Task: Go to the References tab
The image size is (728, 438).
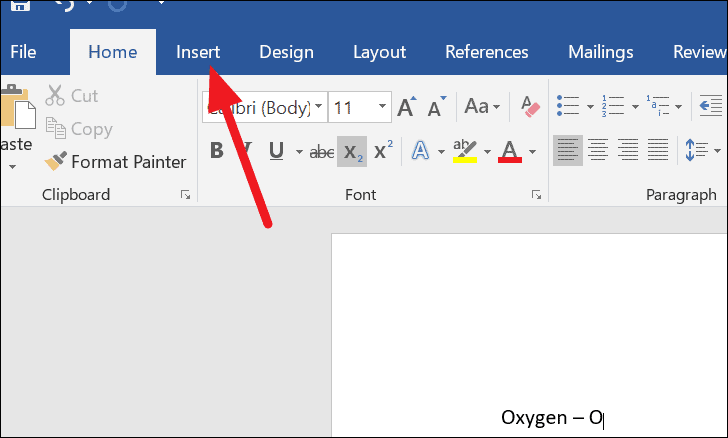Action: 487,52
